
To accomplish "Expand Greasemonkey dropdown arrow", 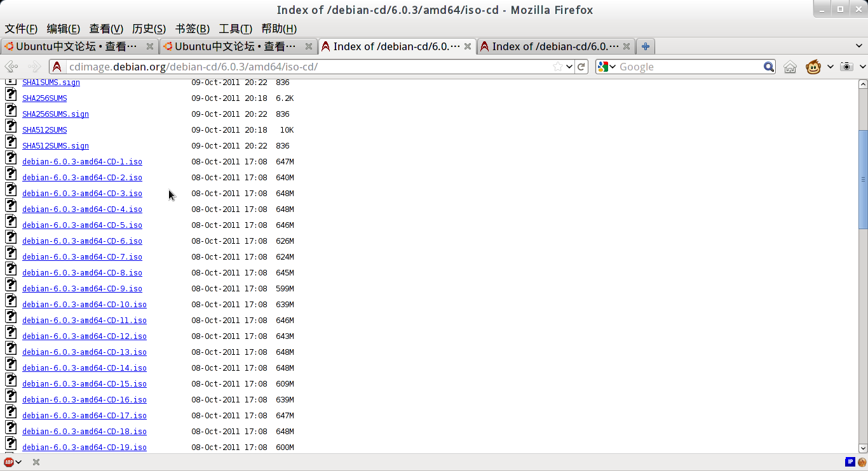I will 831,67.
